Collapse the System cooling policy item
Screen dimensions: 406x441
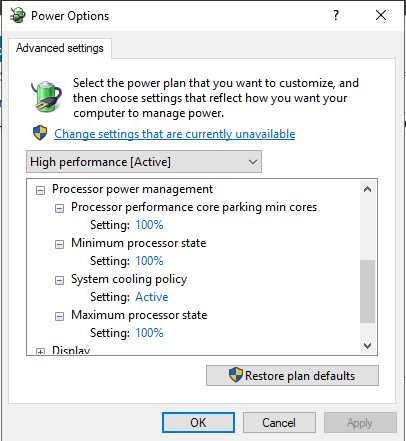pos(59,280)
